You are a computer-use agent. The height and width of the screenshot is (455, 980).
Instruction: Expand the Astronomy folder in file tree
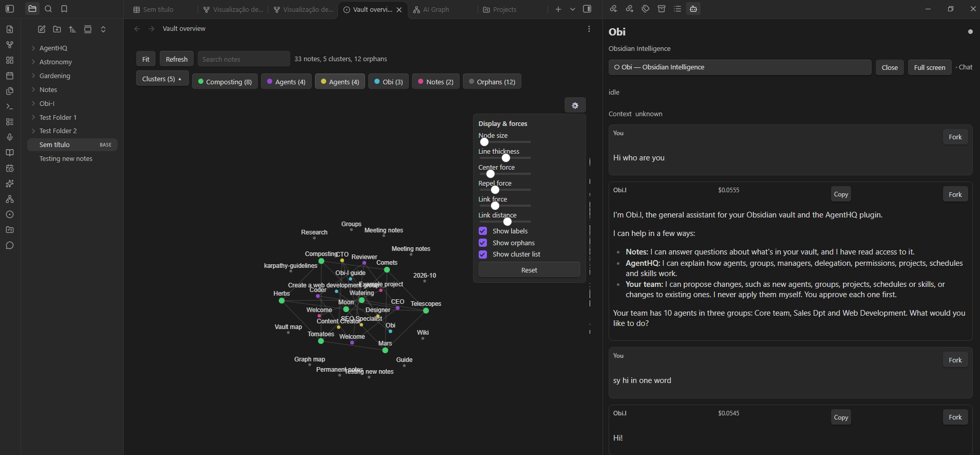pos(55,62)
